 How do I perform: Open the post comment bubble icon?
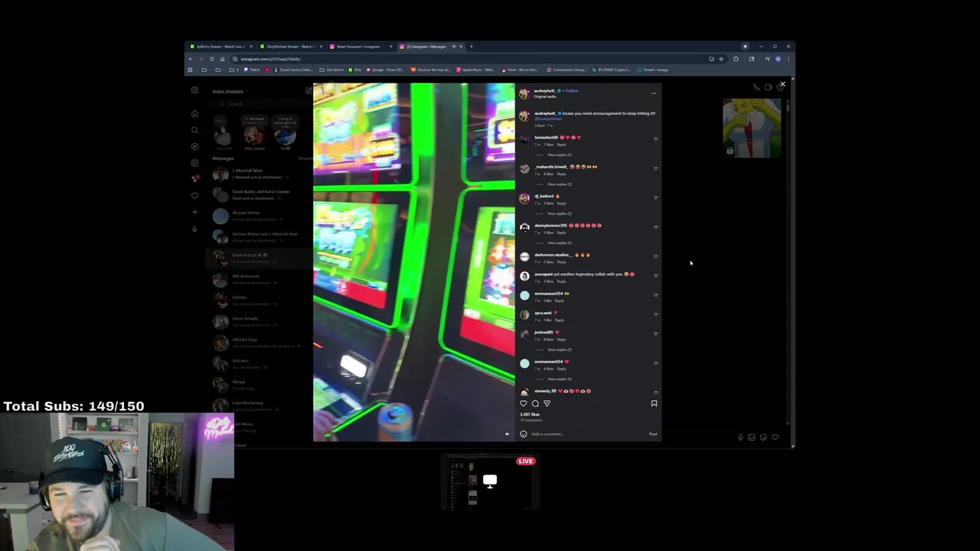click(x=535, y=403)
